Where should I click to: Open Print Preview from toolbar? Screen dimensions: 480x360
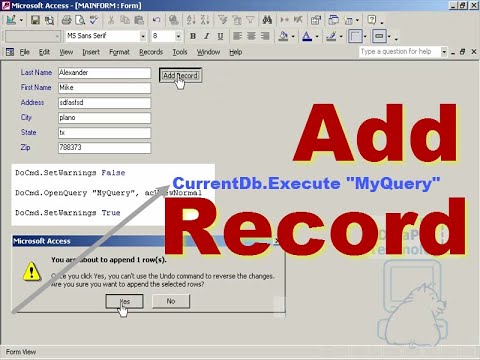(x=80, y=20)
